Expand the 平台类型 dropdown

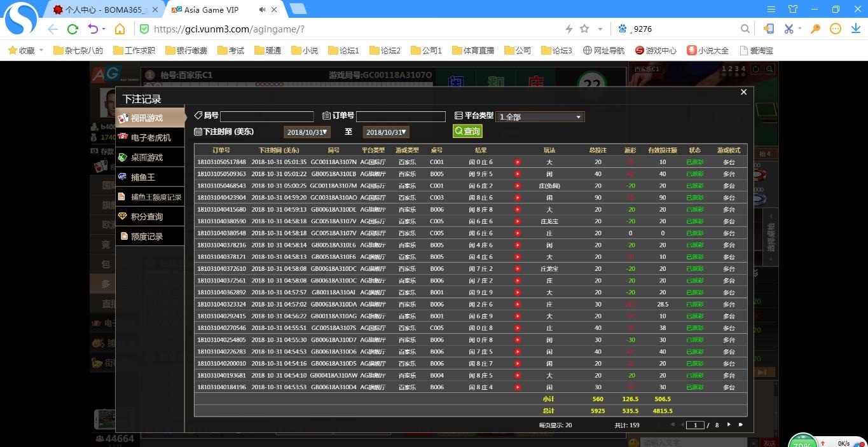click(540, 117)
